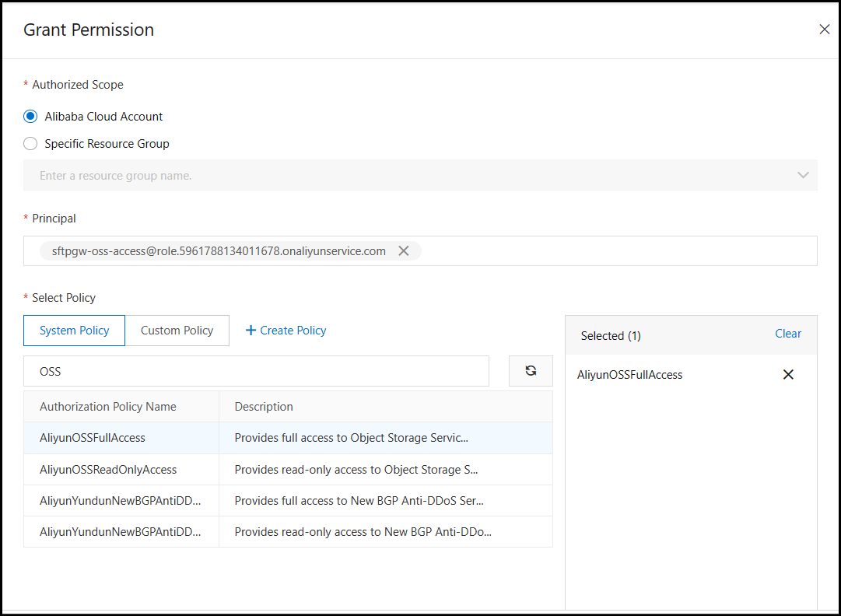Expand the resource group name dropdown
Viewport: 841px width, 616px height.
pyautogui.click(x=803, y=176)
